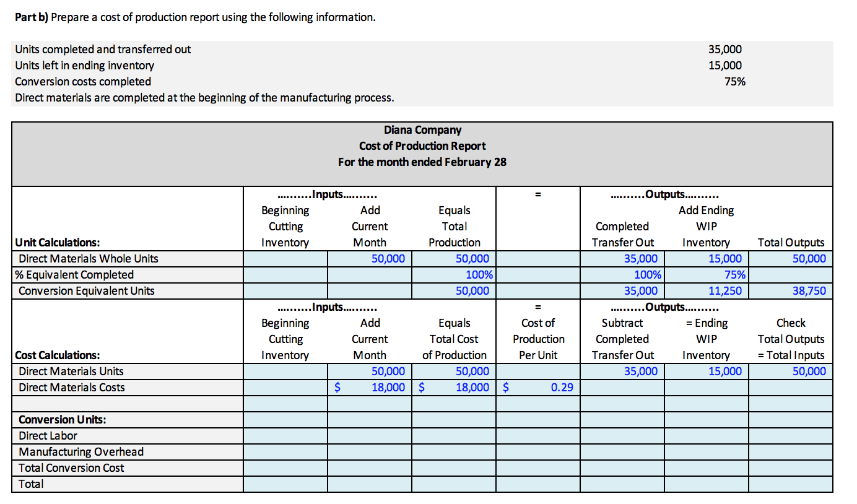
Task: Select the 'Units completed and transferred out' label
Action: [x=103, y=50]
